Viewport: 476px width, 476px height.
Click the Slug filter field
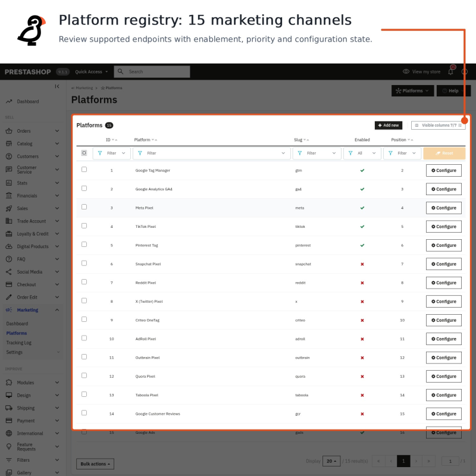(x=317, y=154)
